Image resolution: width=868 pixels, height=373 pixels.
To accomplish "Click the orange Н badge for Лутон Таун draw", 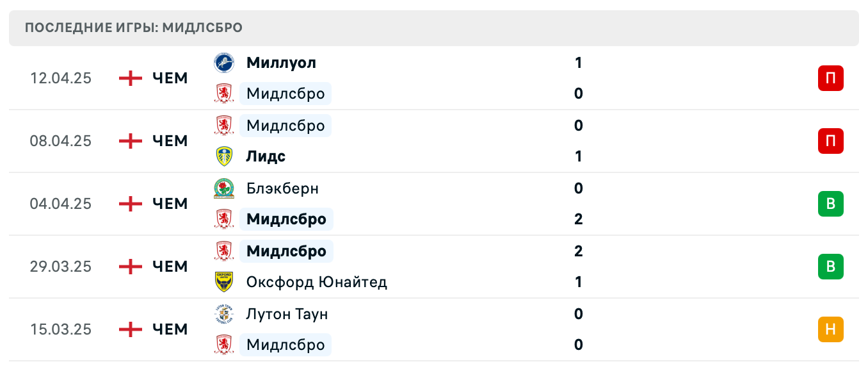I will point(830,329).
